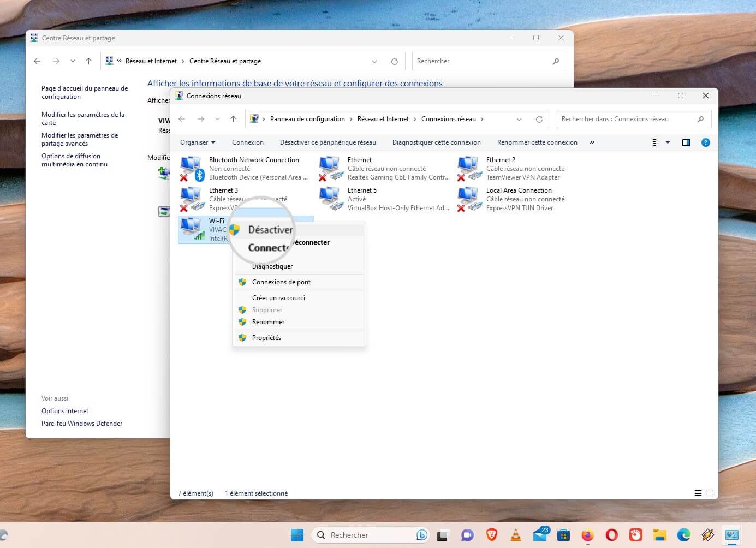This screenshot has width=756, height=548.
Task: Focus the Rechercher field in Centre Réseau window
Action: coord(490,61)
